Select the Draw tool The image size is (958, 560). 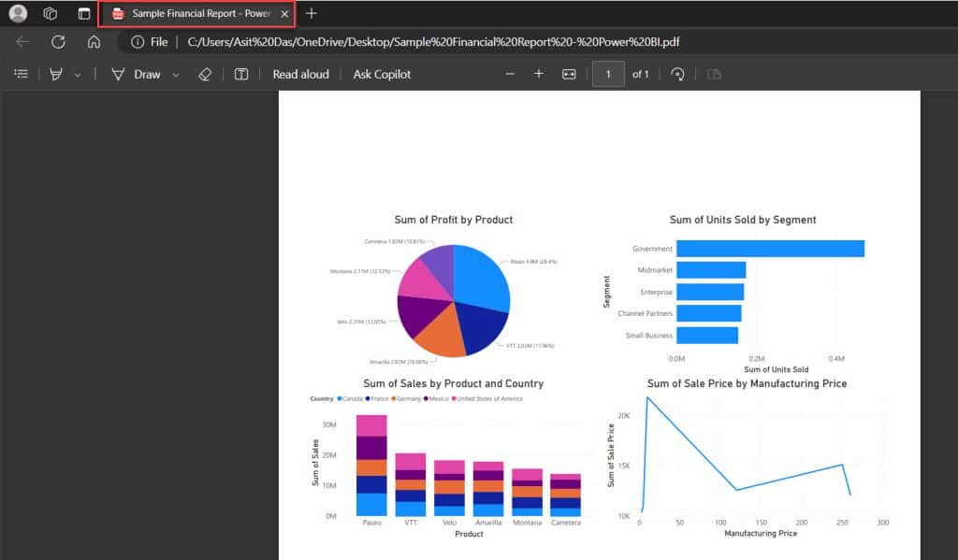click(x=136, y=74)
